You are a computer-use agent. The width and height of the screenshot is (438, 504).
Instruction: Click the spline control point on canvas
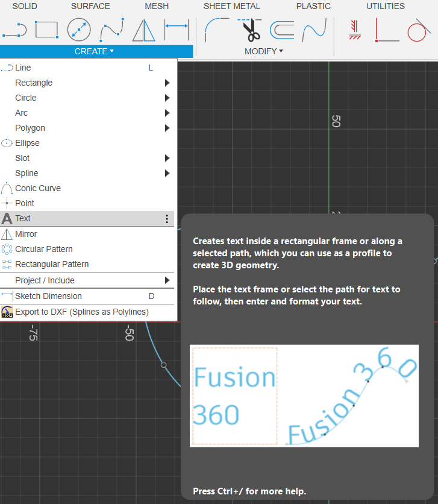[164, 365]
